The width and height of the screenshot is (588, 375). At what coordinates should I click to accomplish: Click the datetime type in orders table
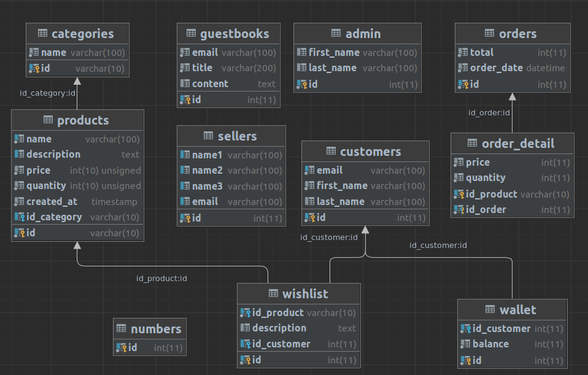click(545, 68)
